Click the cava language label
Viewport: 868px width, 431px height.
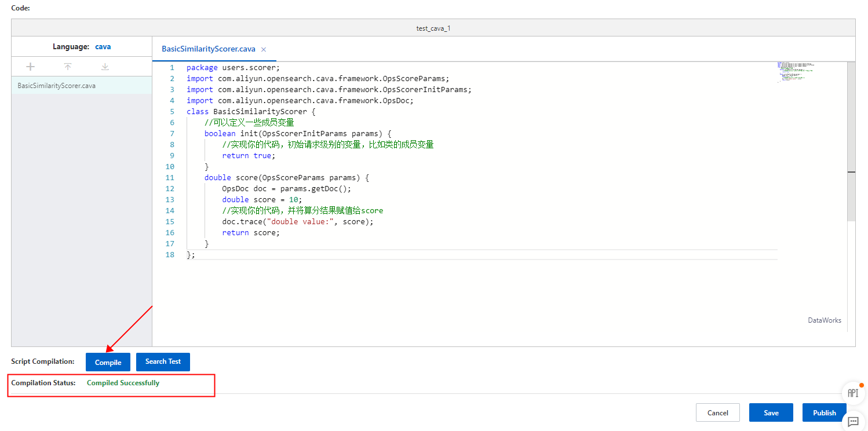(x=103, y=46)
